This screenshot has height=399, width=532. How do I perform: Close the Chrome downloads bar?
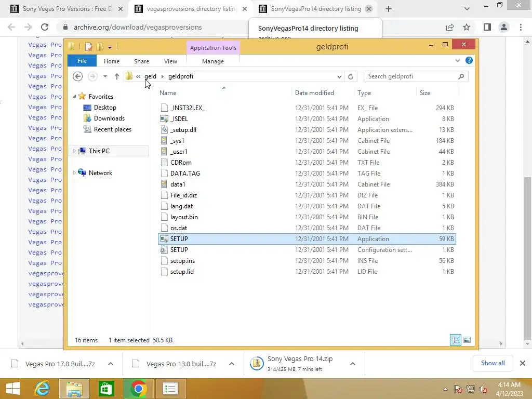pyautogui.click(x=523, y=363)
